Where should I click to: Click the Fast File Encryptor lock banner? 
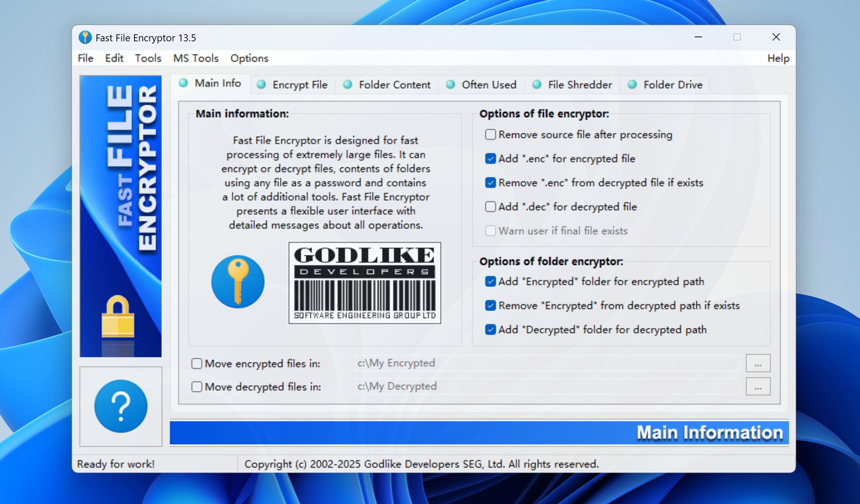(121, 216)
